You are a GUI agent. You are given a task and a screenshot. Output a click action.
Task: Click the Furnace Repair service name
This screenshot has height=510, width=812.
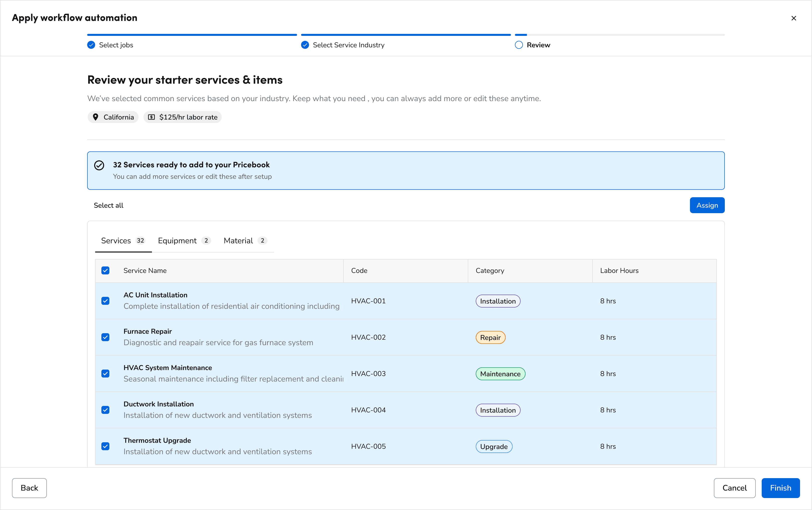pyautogui.click(x=148, y=331)
